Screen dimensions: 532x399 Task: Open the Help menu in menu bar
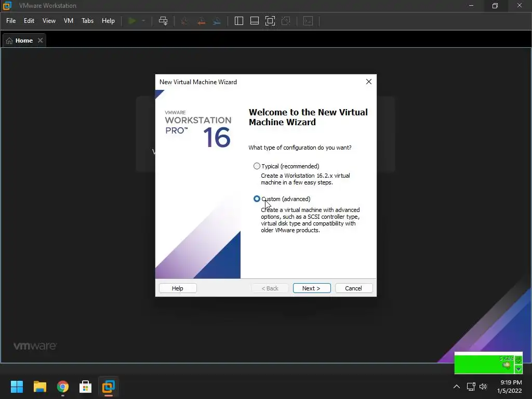tap(108, 21)
